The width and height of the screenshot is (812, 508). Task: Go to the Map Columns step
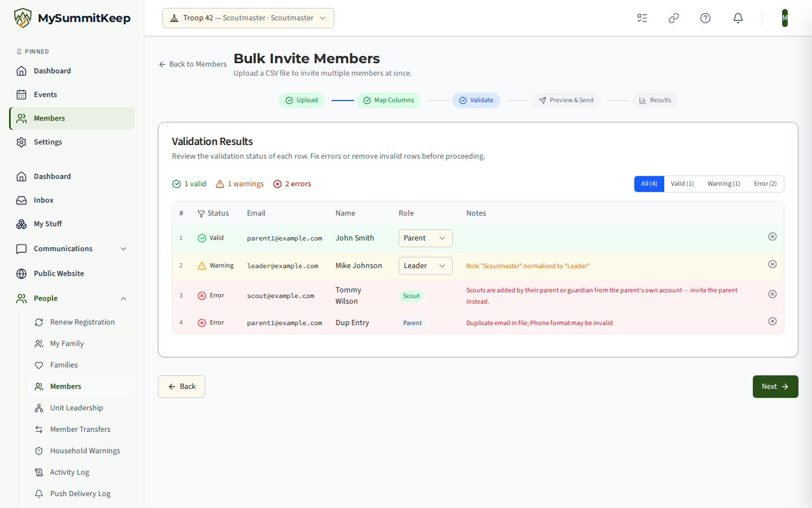pyautogui.click(x=389, y=100)
